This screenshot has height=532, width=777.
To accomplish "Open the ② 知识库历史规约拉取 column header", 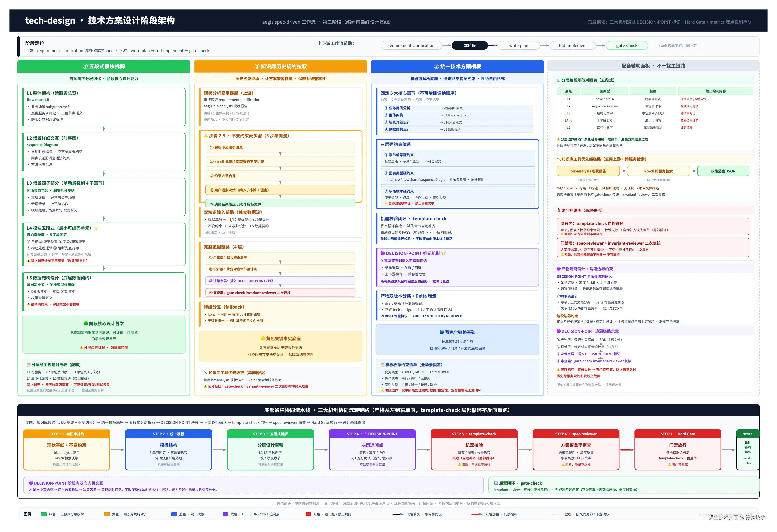I will (281, 66).
